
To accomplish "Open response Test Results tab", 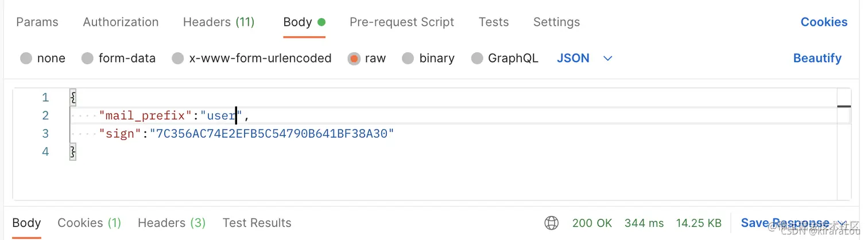I will pyautogui.click(x=257, y=223).
